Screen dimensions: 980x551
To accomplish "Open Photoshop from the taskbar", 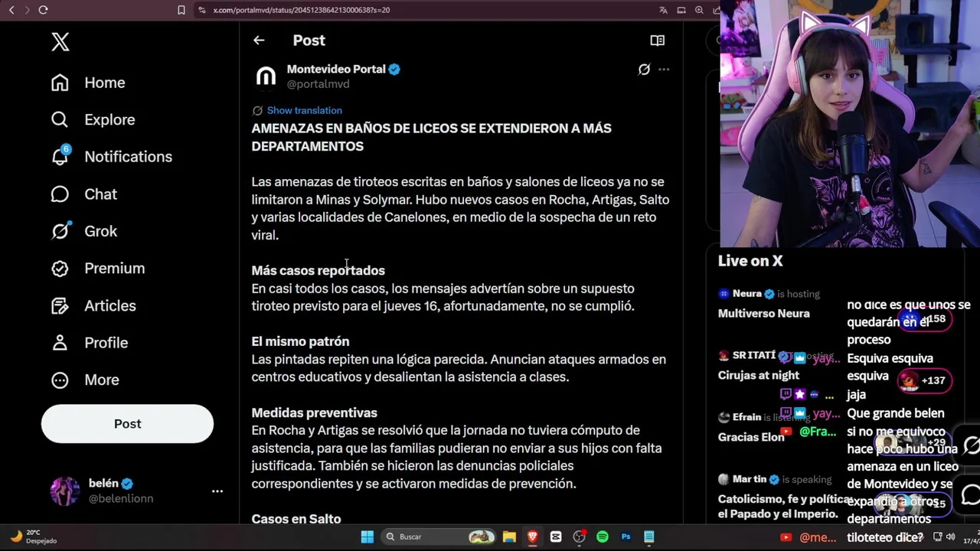I will point(626,536).
